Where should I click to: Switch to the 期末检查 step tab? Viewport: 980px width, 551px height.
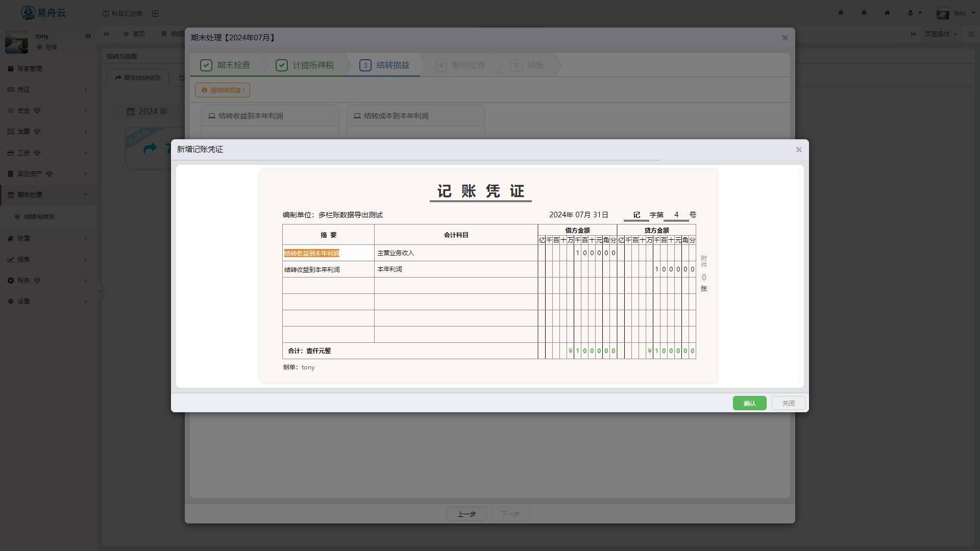[226, 65]
